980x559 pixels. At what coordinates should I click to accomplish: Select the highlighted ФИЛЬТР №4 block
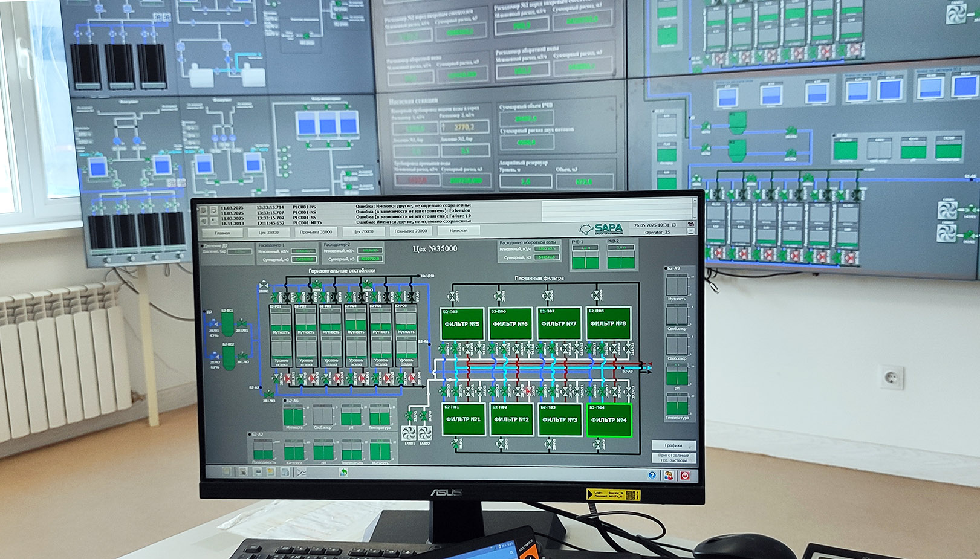[609, 420]
